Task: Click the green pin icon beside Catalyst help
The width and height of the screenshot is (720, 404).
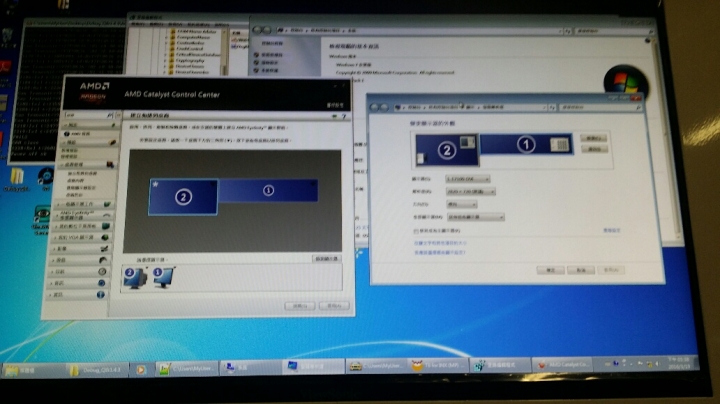Action: tap(335, 117)
